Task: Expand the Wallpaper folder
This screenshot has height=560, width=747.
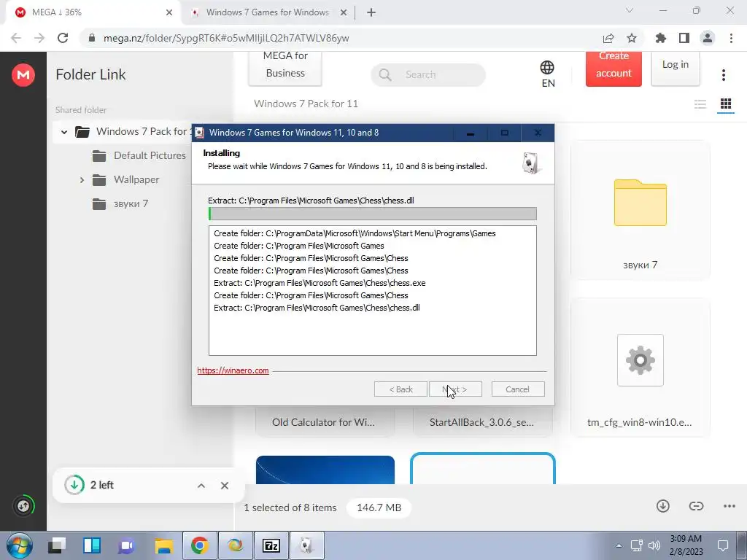Action: click(82, 180)
